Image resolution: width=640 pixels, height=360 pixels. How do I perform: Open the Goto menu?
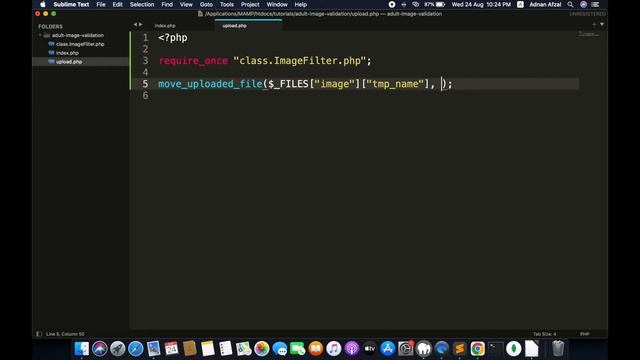[206, 4]
